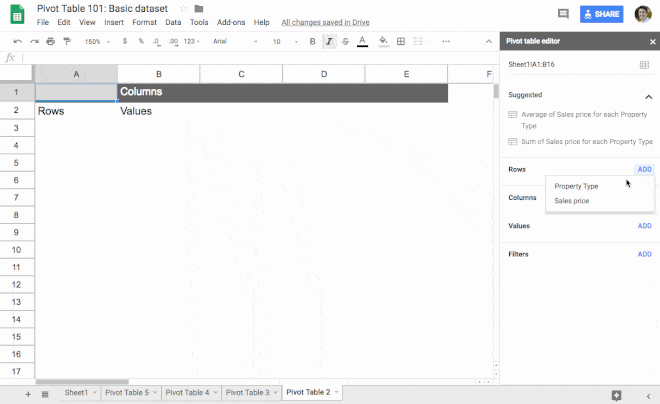Close the Pivot table editor
Image resolution: width=660 pixels, height=404 pixels.
coord(652,42)
